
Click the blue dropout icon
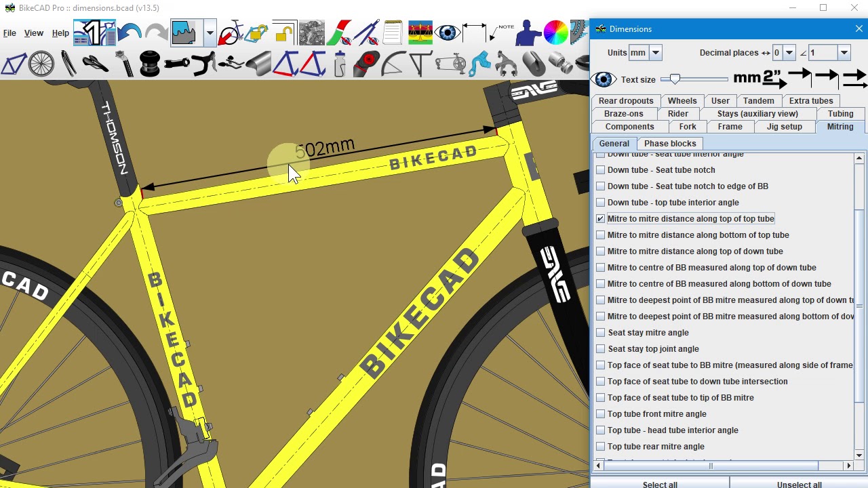click(479, 64)
